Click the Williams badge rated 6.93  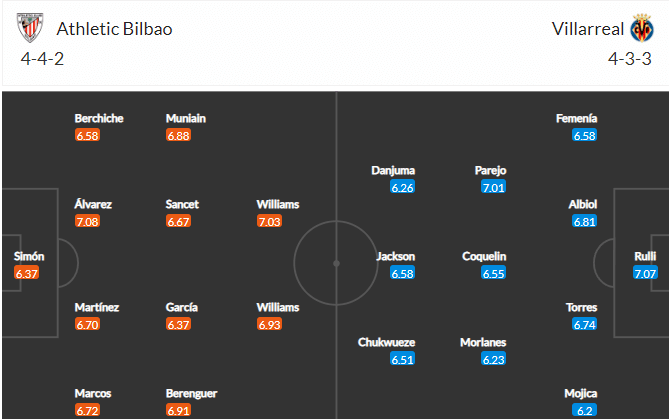coord(269,324)
